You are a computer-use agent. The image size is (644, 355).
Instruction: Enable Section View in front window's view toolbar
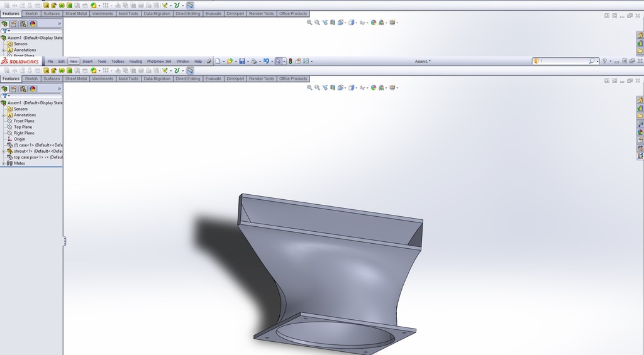[x=333, y=87]
